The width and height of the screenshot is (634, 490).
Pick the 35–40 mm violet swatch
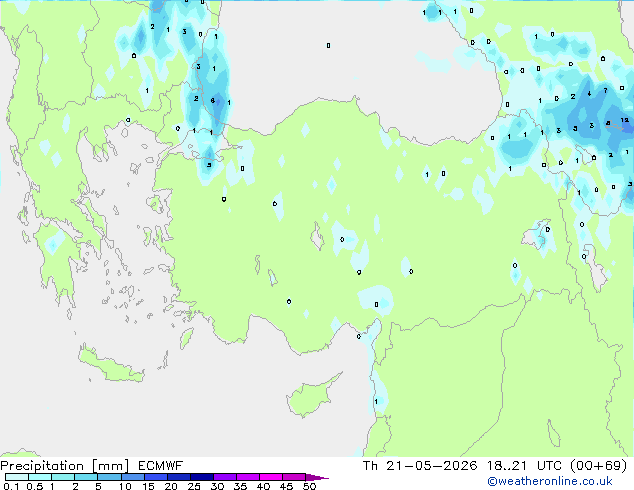(x=247, y=477)
